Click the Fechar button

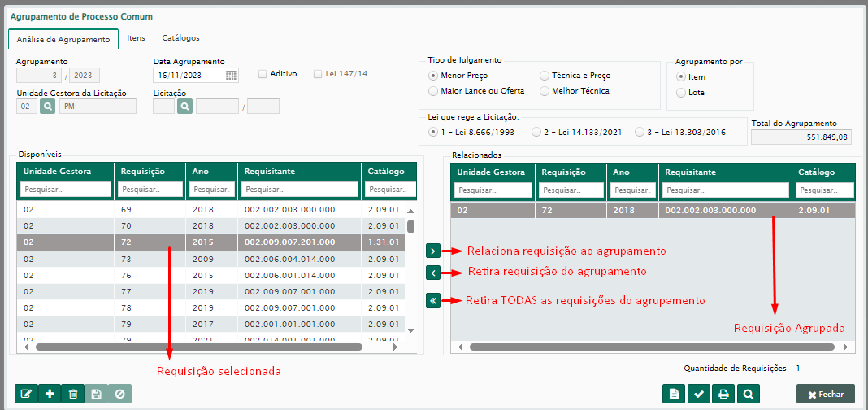click(825, 394)
